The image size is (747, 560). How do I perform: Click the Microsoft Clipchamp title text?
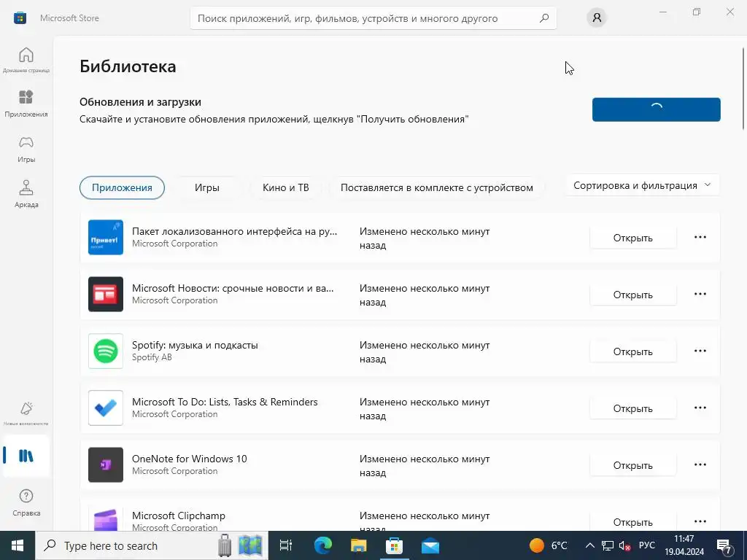pos(179,516)
